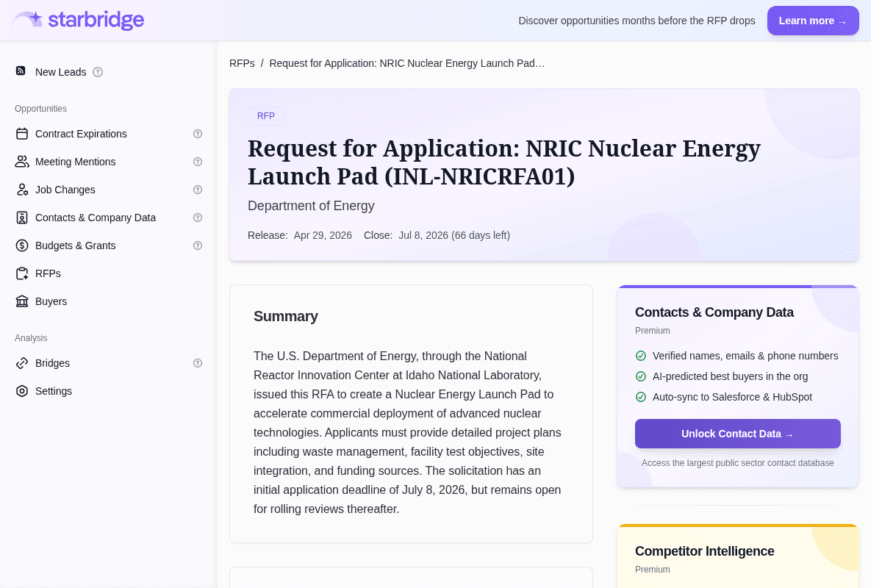Click Unlock Contact Data button
The height and width of the screenshot is (588, 882).
[x=738, y=434]
